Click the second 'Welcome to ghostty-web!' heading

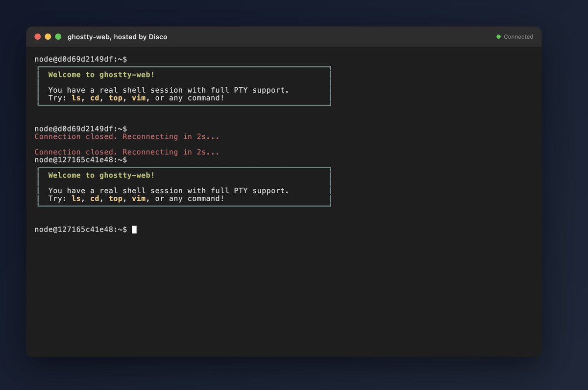pyautogui.click(x=101, y=175)
